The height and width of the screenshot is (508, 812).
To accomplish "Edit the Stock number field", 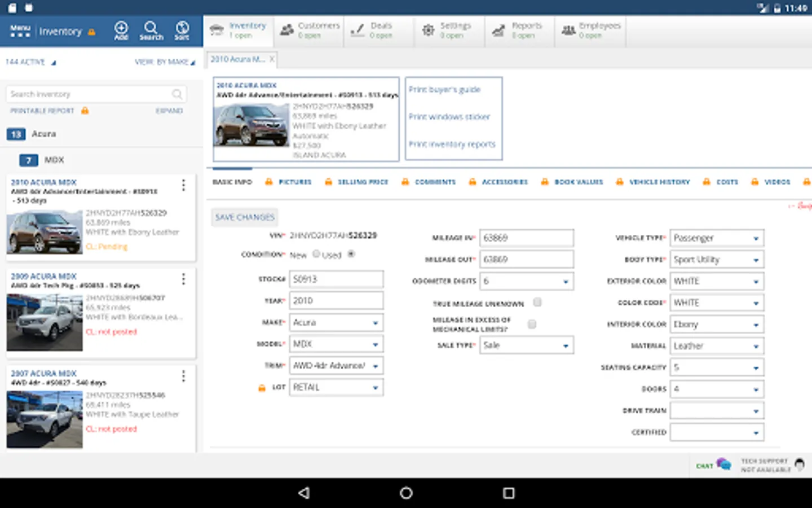I will pos(337,279).
